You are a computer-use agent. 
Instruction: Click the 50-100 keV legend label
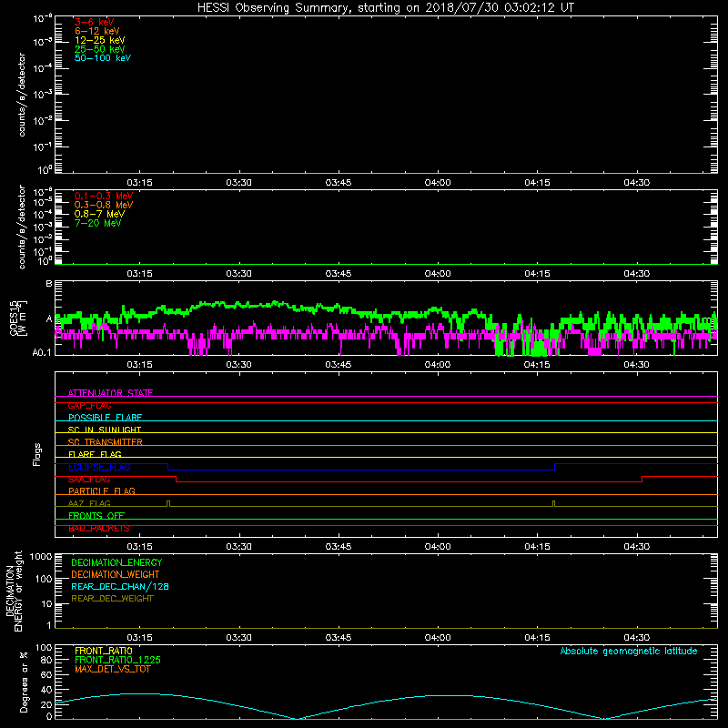click(103, 58)
